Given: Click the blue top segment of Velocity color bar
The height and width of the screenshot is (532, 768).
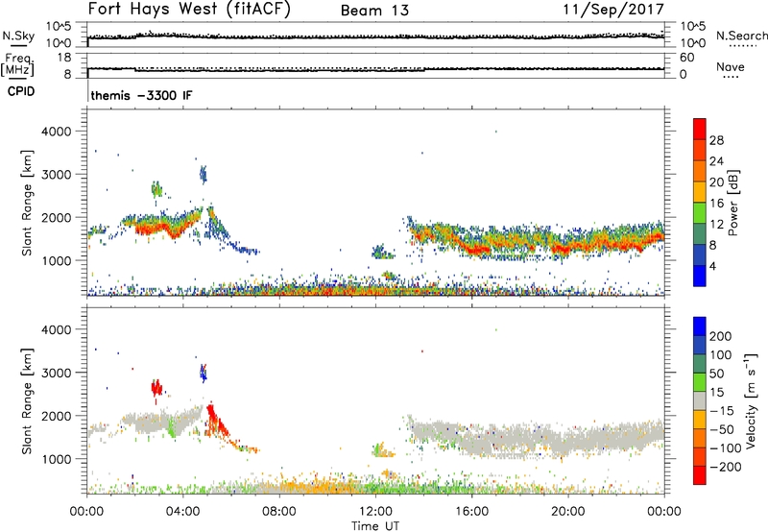Looking at the screenshot, I should coord(700,326).
